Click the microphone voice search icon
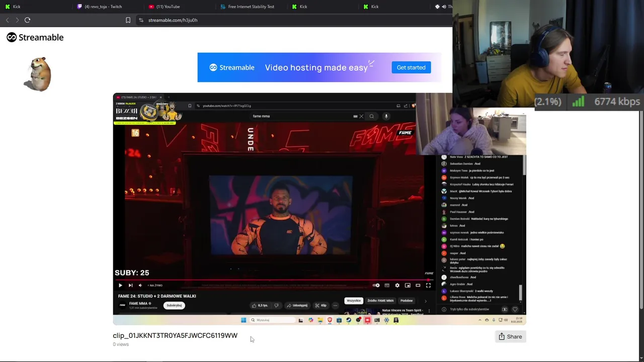This screenshot has height=362, width=644. 386,116
